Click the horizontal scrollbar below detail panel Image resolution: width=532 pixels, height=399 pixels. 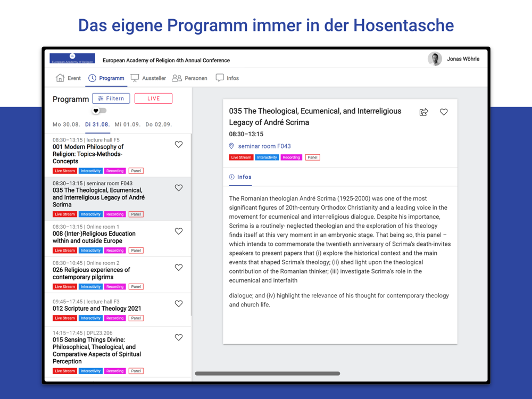point(268,373)
